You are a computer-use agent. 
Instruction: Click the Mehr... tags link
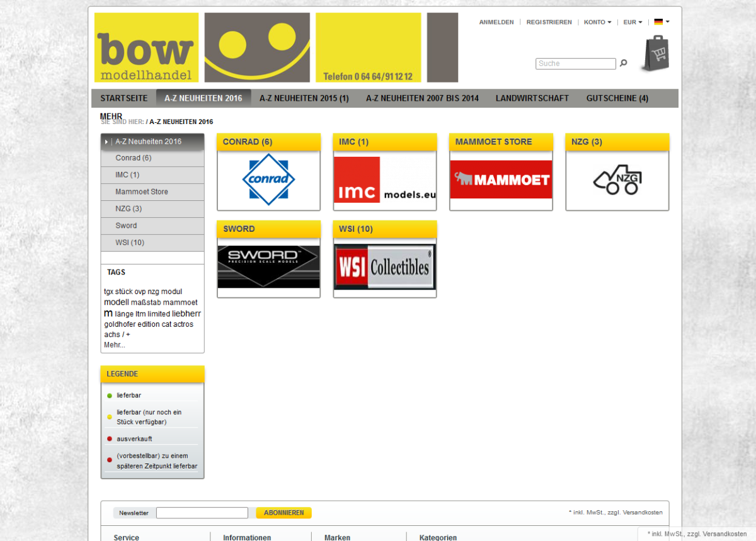(x=115, y=345)
